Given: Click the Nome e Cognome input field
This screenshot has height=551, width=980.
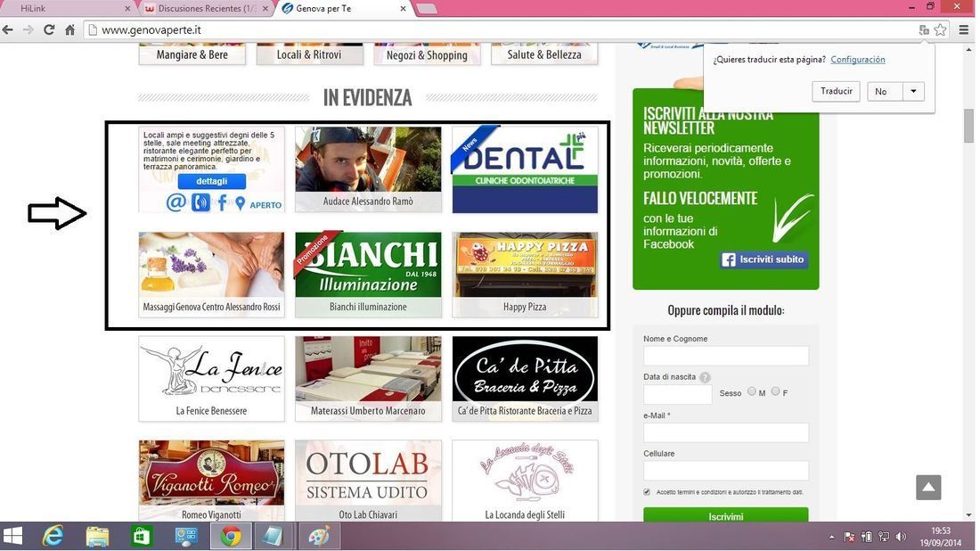Looking at the screenshot, I should [x=725, y=356].
